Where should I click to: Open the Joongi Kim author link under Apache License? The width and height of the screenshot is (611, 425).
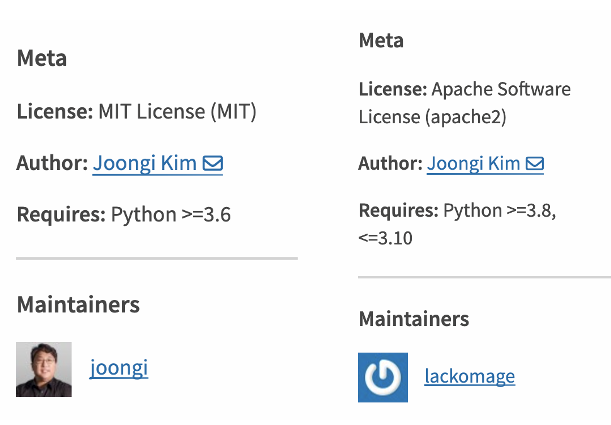(x=473, y=164)
